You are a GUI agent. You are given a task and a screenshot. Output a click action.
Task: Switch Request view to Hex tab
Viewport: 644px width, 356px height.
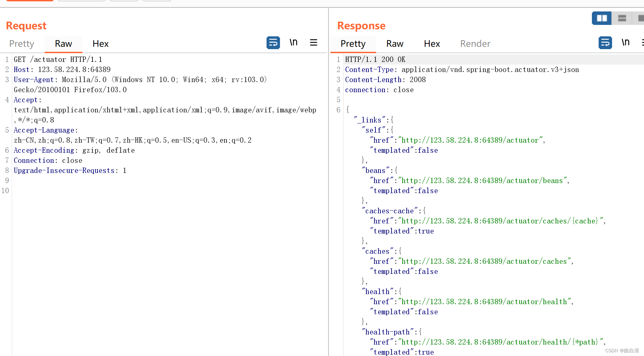(100, 44)
